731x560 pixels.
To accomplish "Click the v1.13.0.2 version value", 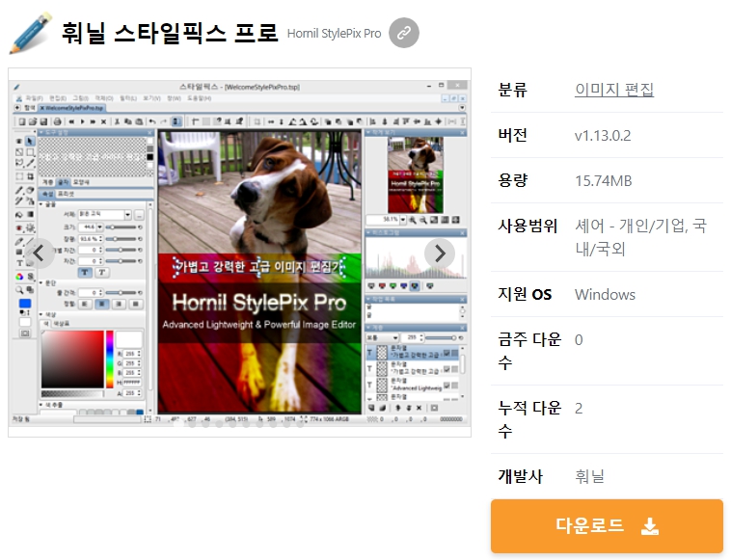I will pyautogui.click(x=603, y=136).
